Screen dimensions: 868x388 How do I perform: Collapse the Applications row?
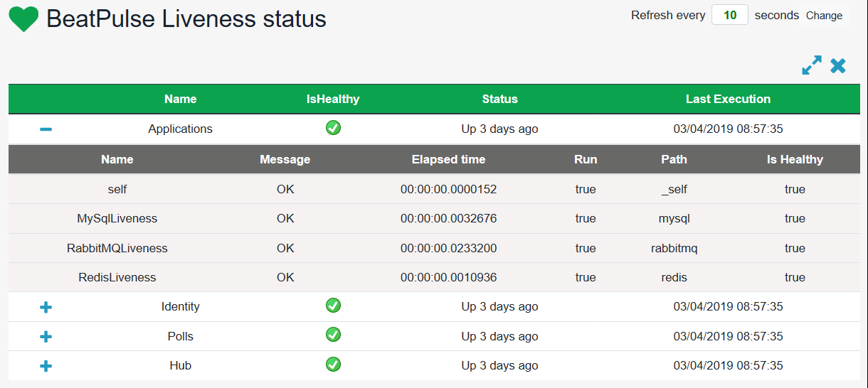46,129
